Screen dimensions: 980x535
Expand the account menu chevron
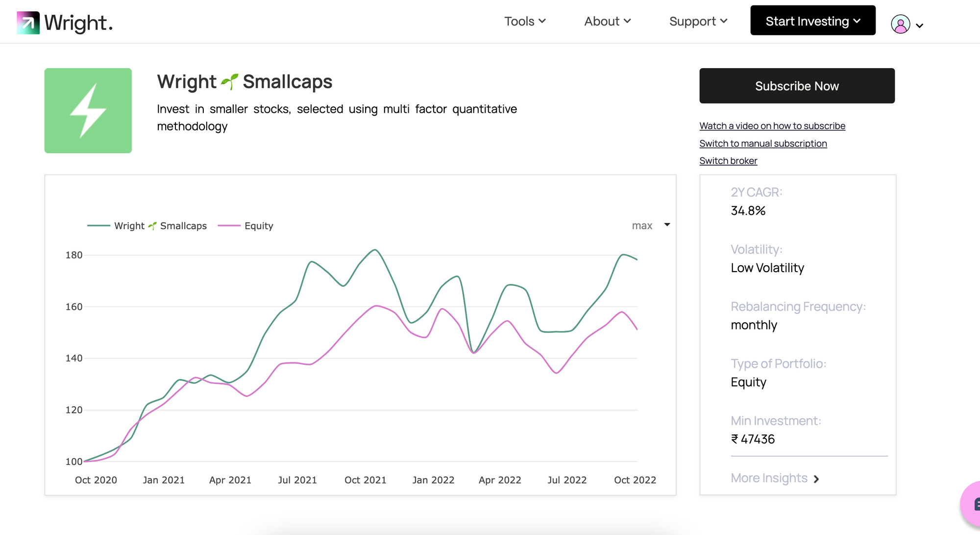coord(920,25)
